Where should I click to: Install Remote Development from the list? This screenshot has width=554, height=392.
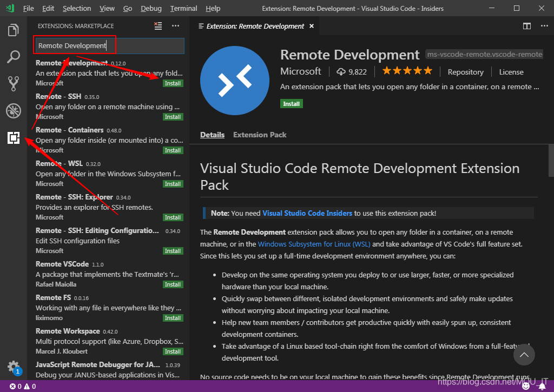pyautogui.click(x=173, y=83)
